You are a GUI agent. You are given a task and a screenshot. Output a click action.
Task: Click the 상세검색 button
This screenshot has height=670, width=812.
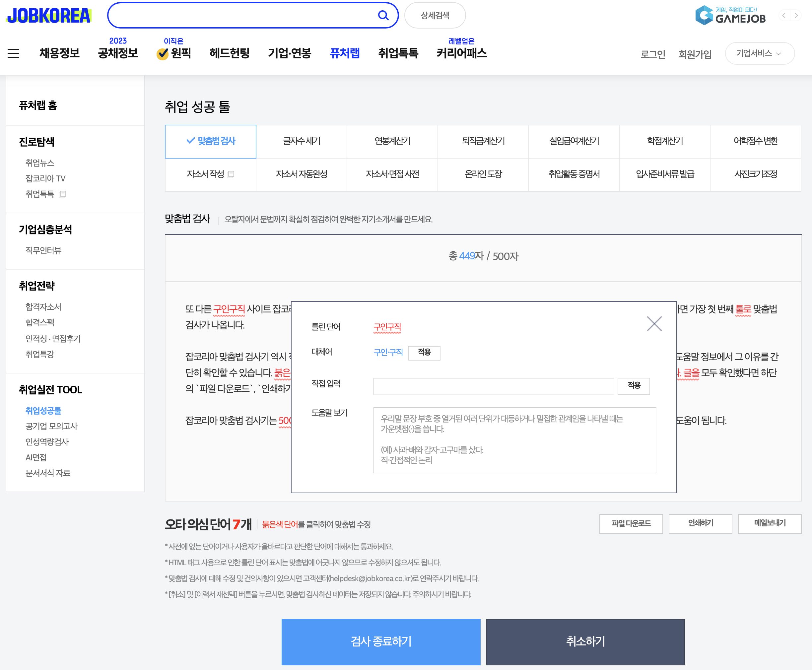435,16
